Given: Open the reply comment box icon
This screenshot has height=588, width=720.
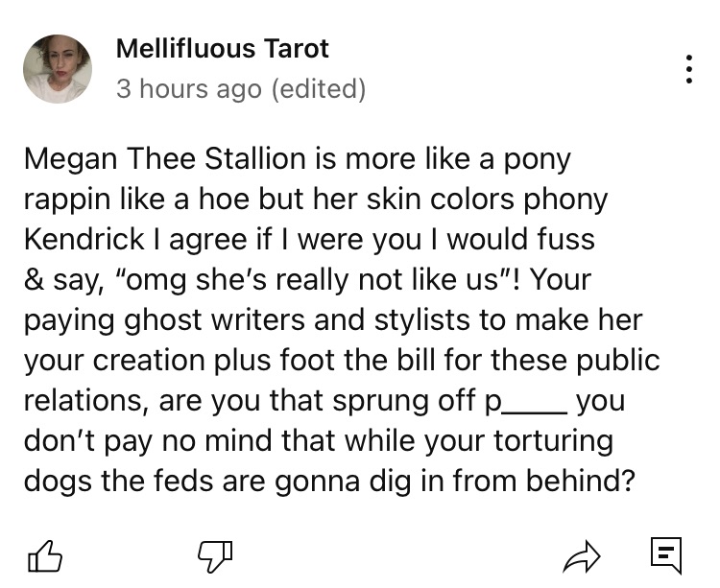Looking at the screenshot, I should (665, 553).
